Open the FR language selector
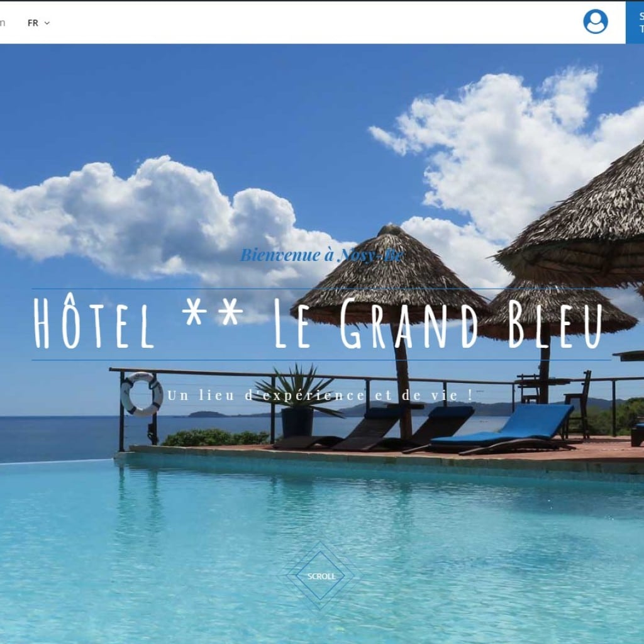This screenshot has width=644, height=644. pyautogui.click(x=38, y=23)
